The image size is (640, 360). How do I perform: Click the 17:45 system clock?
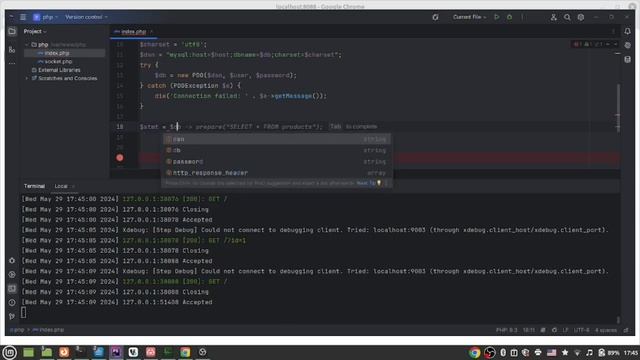631,352
